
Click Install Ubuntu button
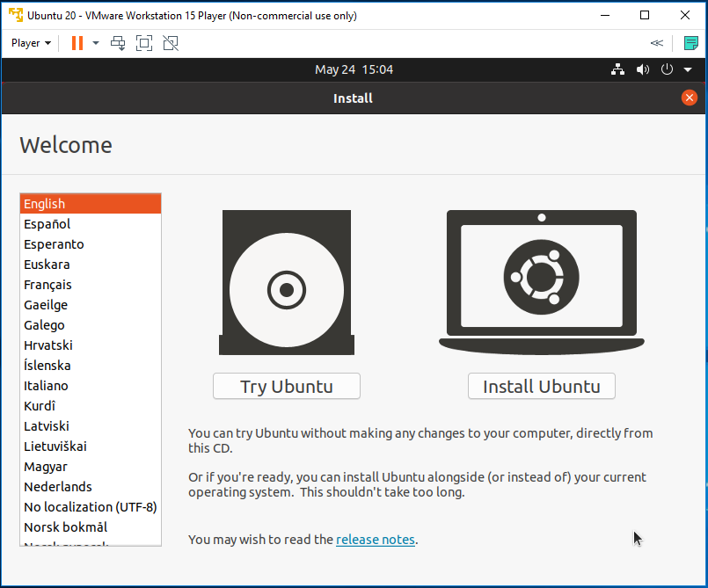coord(542,386)
